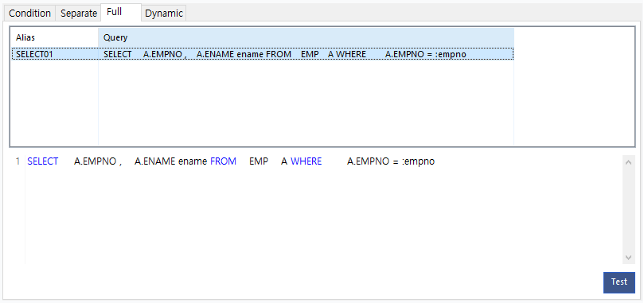This screenshot has height=303, width=644.
Task: Click the editor's scroll down arrow
Action: click(x=628, y=258)
